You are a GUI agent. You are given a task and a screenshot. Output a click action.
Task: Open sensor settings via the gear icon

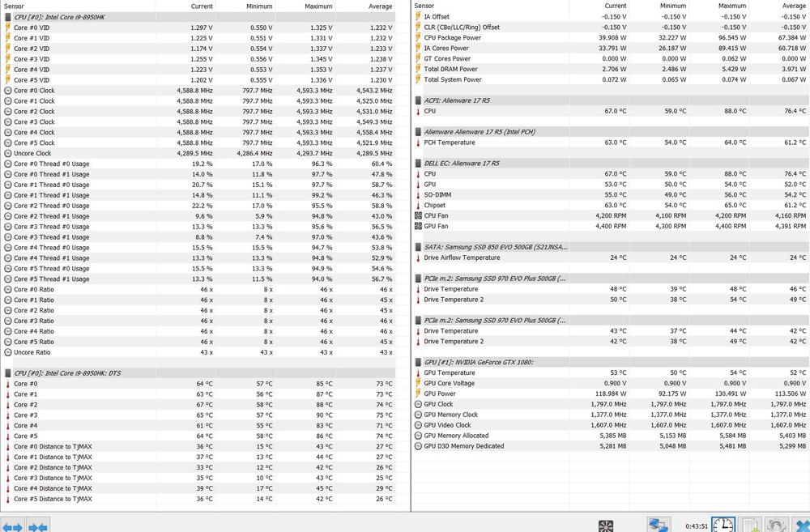[x=776, y=526]
